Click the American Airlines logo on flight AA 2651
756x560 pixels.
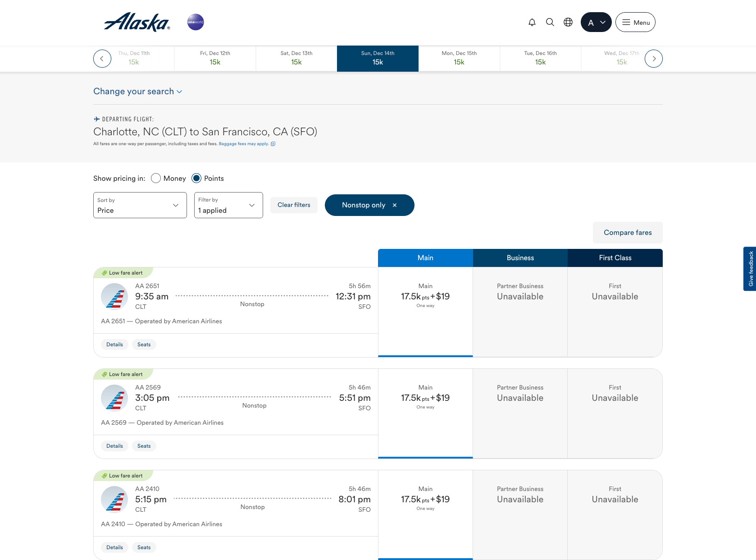(114, 296)
